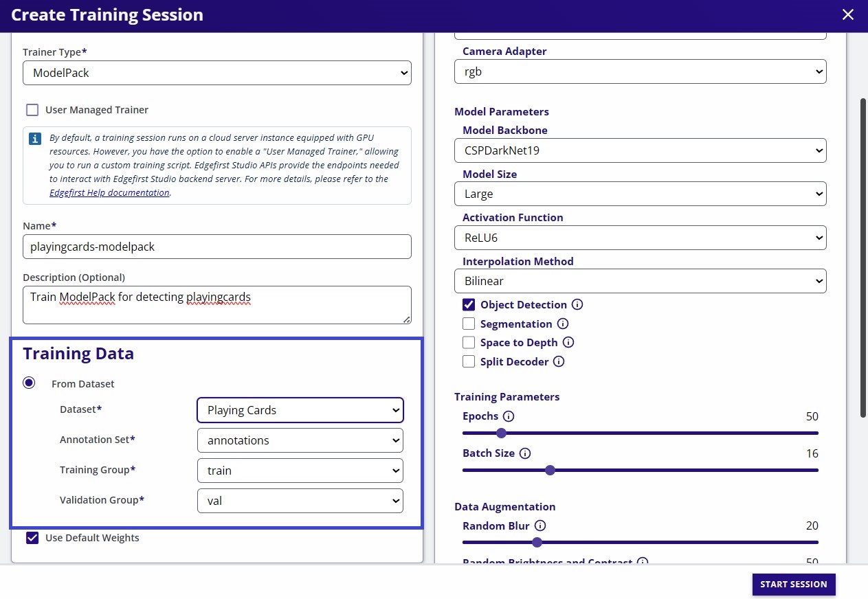Click the blue info icon above the trainer note

(x=34, y=138)
